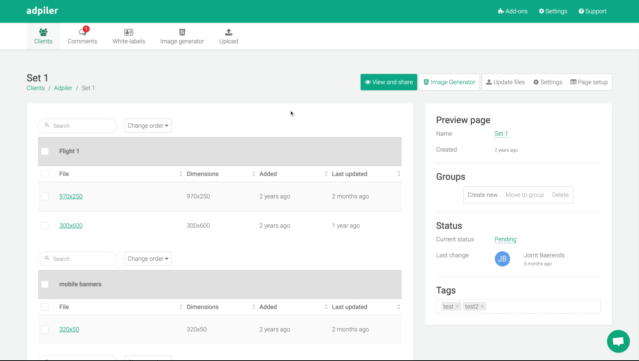Open the Add-ons page
Screen dimensions: 639x361
[513, 11]
